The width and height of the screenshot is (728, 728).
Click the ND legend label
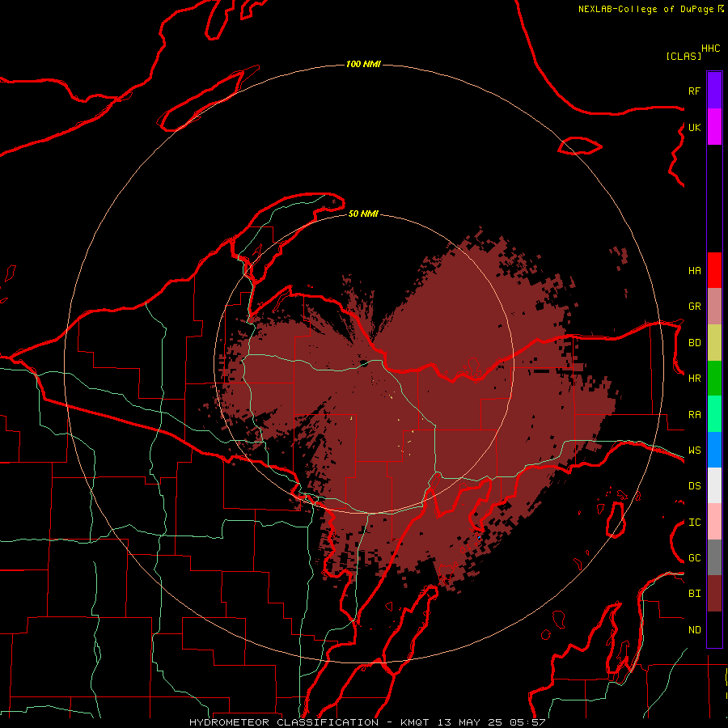694,629
